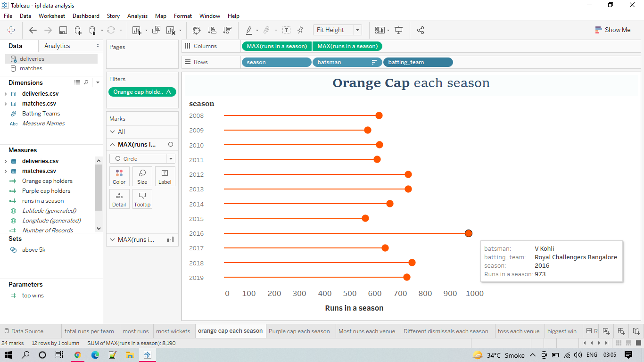Toggle mark labels with the Label button
The image size is (644, 362).
pyautogui.click(x=165, y=176)
